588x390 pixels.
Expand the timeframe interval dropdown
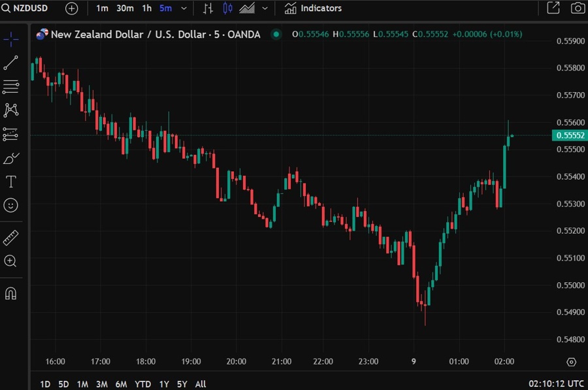(x=184, y=8)
